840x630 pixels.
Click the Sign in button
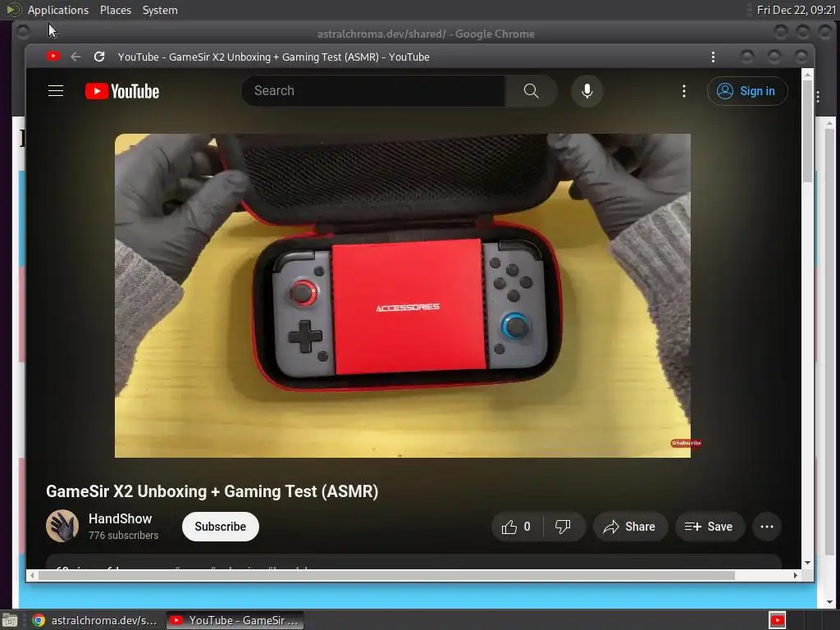747,91
